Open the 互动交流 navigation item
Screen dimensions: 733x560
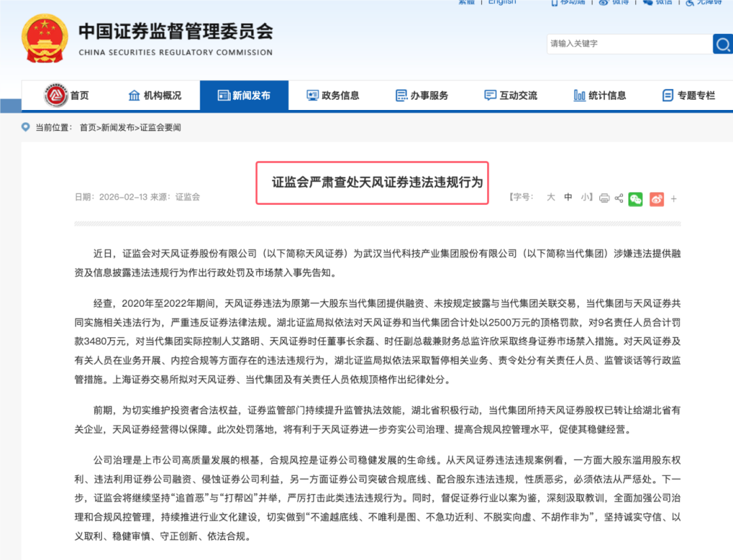pos(510,95)
